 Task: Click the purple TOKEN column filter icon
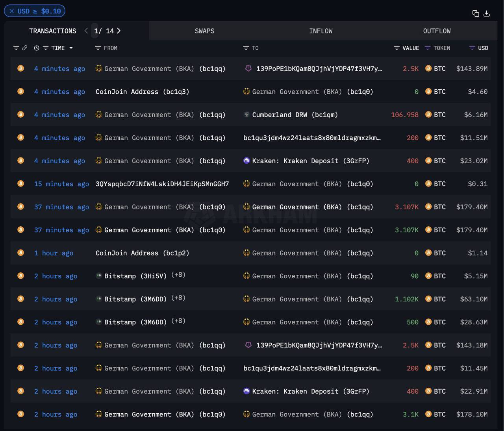coord(428,48)
